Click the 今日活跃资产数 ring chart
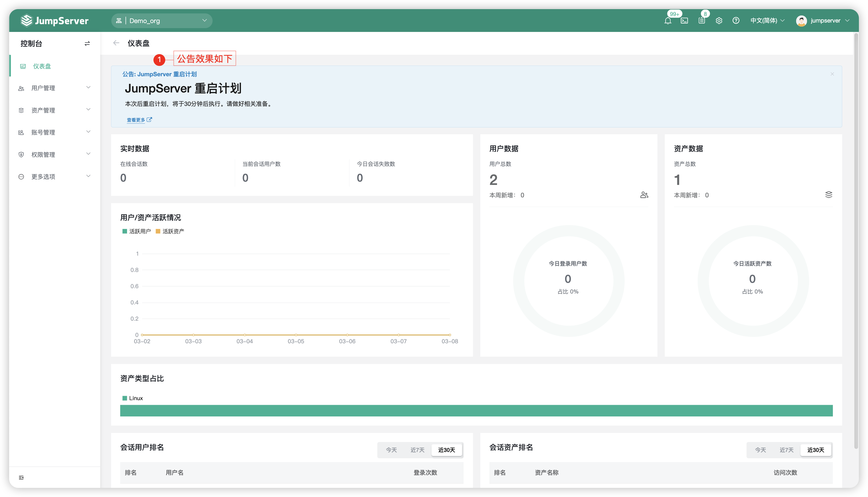 tap(753, 281)
